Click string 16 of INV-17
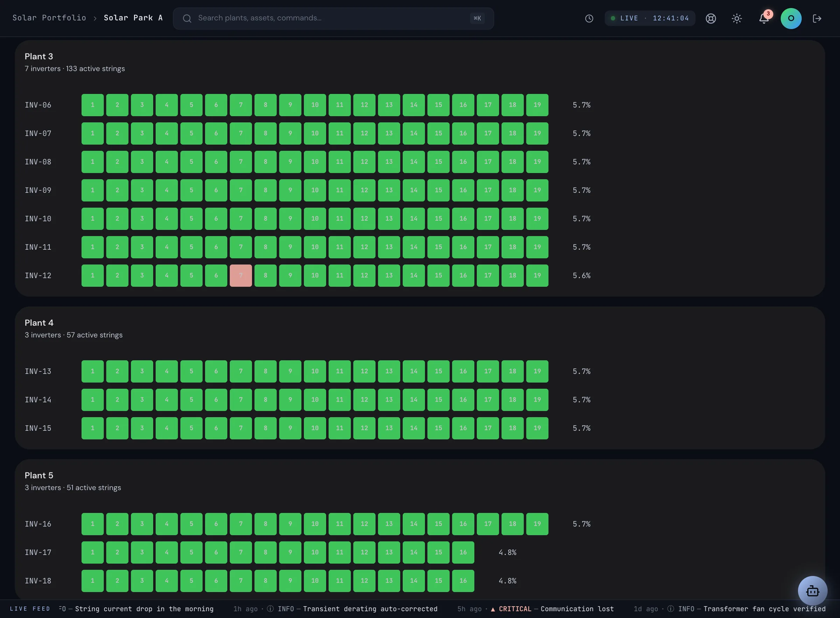Viewport: 840px width, 618px height. [x=463, y=553]
